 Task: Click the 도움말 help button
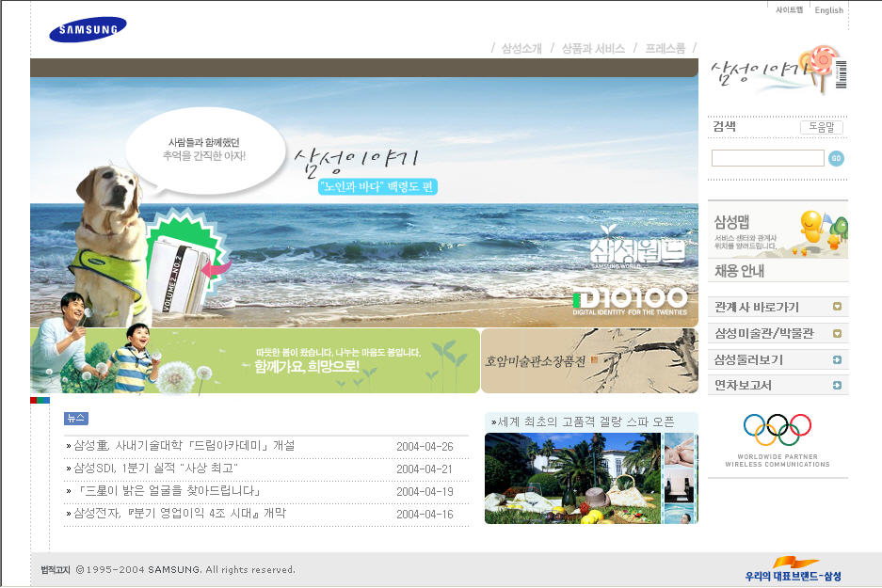(821, 127)
